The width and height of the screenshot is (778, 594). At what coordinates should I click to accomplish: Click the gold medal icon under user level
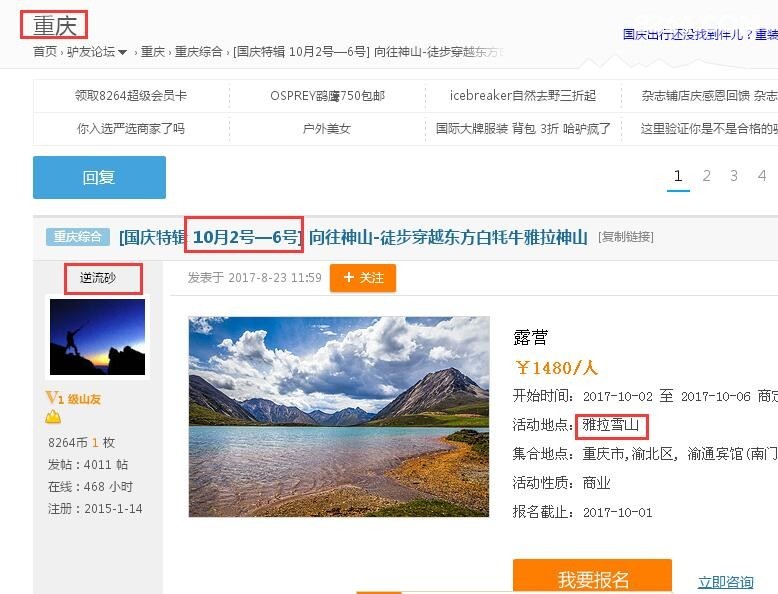(53, 418)
